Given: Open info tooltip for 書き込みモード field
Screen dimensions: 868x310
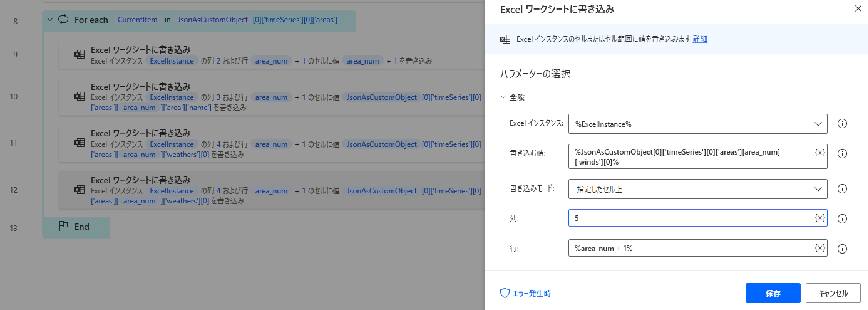Looking at the screenshot, I should click(x=842, y=189).
